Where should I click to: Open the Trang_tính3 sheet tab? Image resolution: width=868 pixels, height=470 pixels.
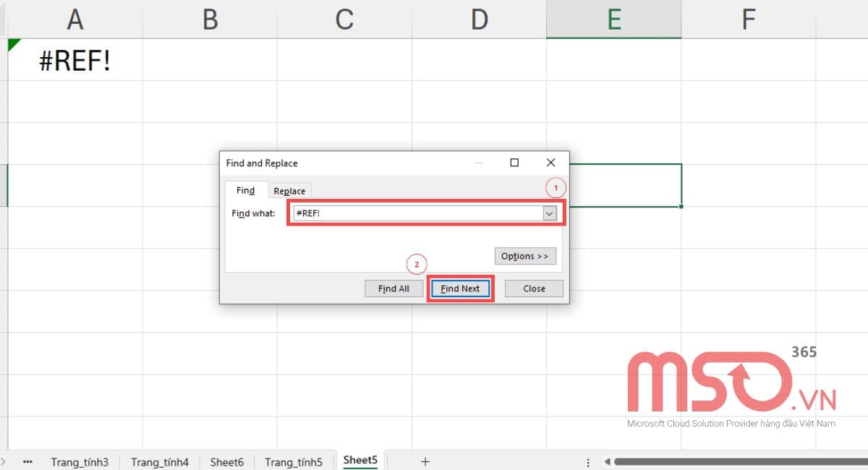click(80, 461)
